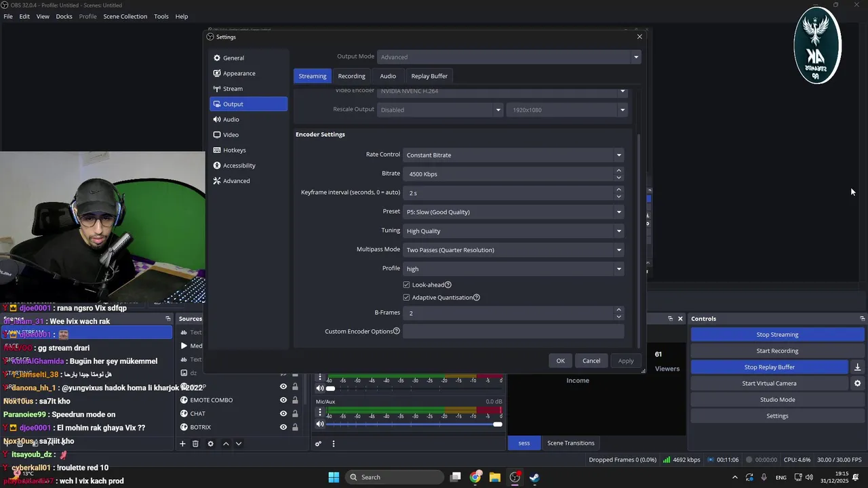Viewport: 868px width, 488px height.
Task: Open the Tools menu
Action: point(161,16)
